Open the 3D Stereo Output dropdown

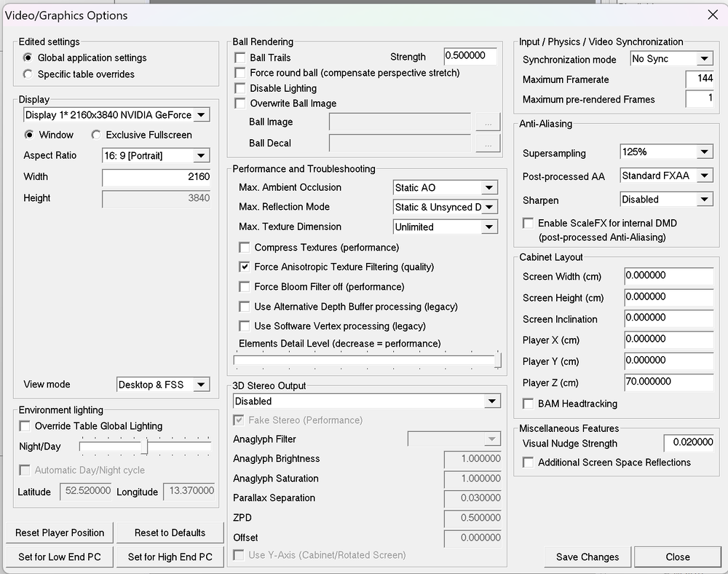point(367,401)
